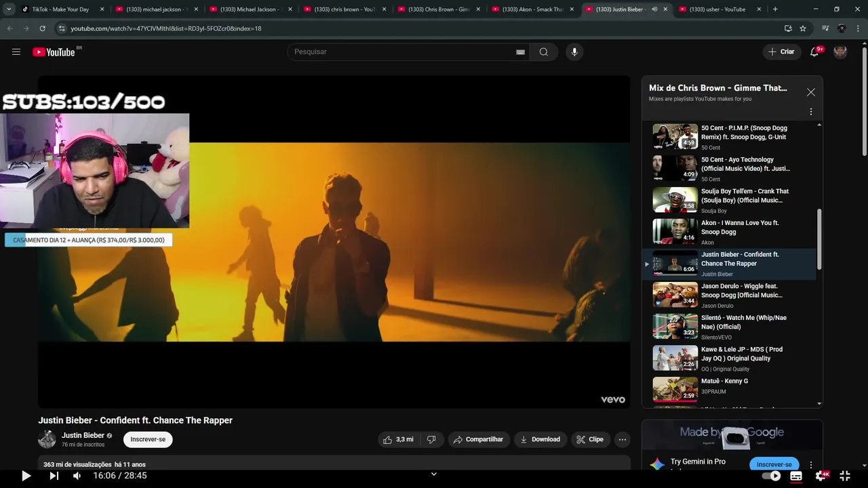Image resolution: width=868 pixels, height=488 pixels.
Task: Mute audio with speaker icon
Action: pos(77,476)
